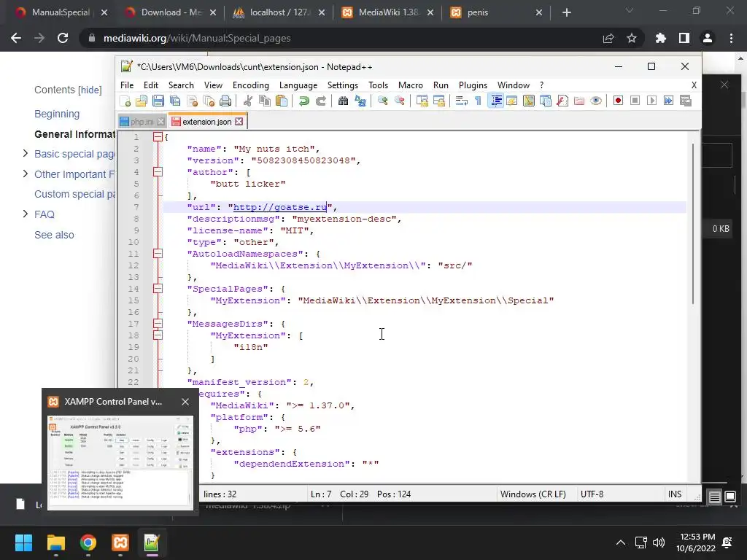The width and height of the screenshot is (747, 560).
Task: Click the Close All documents toolbar icon
Action: click(209, 101)
